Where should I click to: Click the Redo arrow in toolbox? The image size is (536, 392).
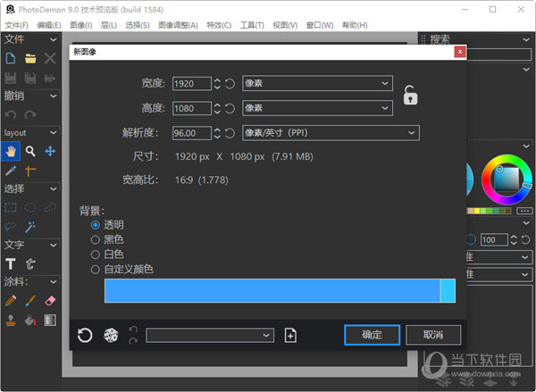(x=30, y=115)
